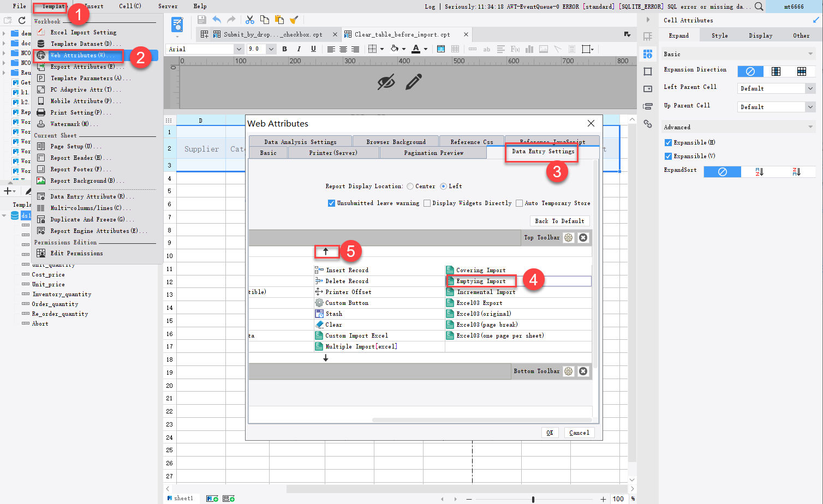
Task: Click Back To Default button
Action: click(x=559, y=221)
